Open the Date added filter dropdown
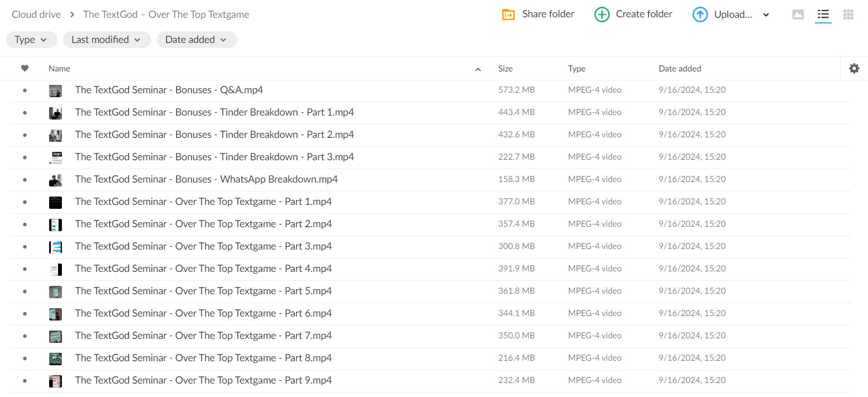The image size is (868, 397). click(197, 40)
